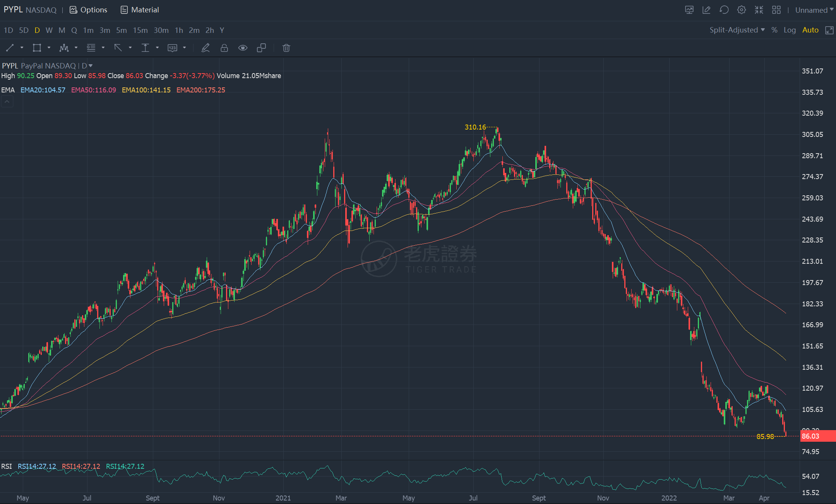Click the EMA200 orange indicator label
The image size is (836, 504).
click(x=200, y=90)
